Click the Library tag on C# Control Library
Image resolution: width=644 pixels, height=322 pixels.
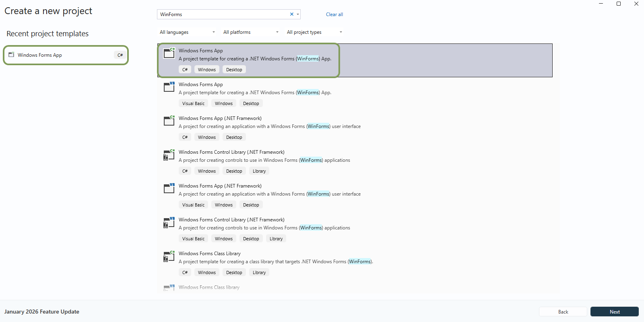[259, 171]
